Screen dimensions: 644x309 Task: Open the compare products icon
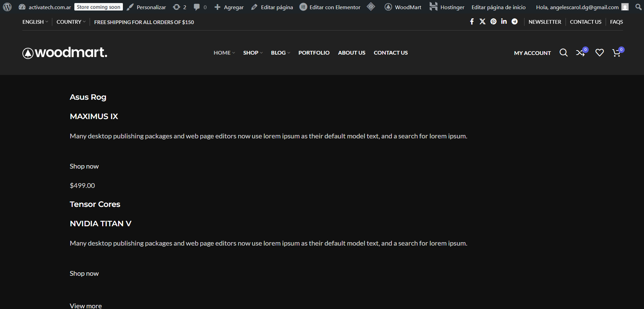click(x=580, y=53)
